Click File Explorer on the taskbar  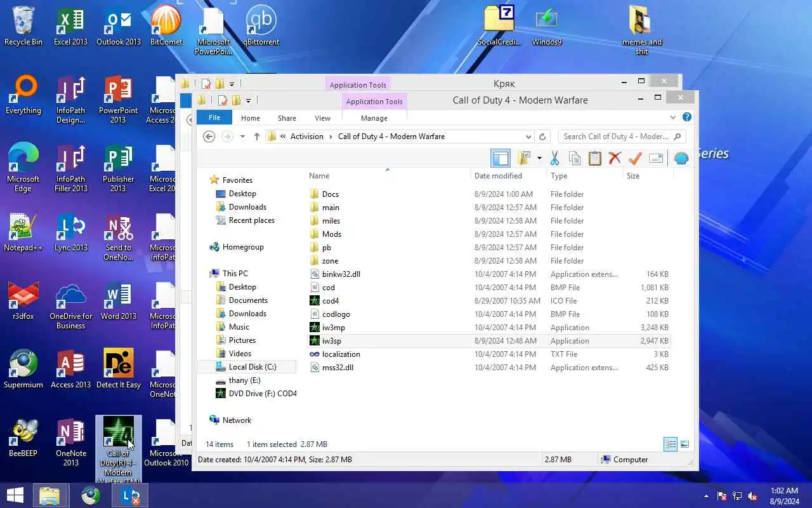tap(49, 495)
